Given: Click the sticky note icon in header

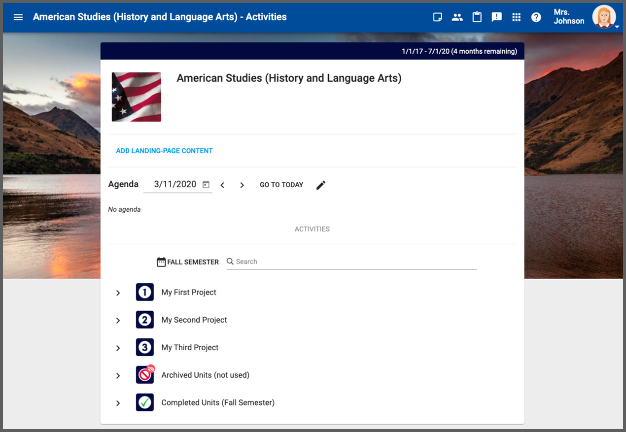Looking at the screenshot, I should 437,17.
